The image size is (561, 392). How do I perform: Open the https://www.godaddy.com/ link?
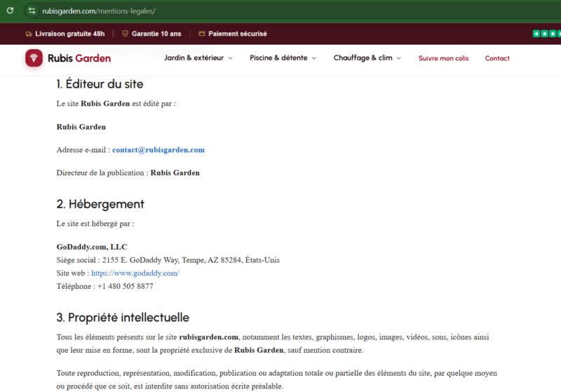click(135, 273)
